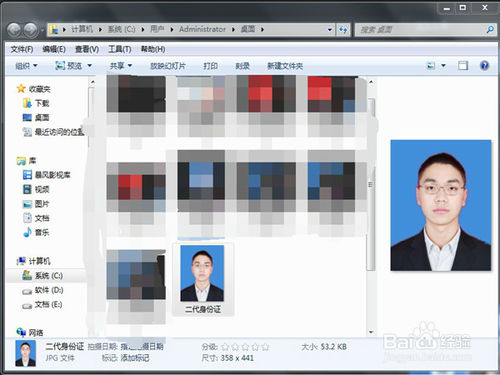Click the search magnifier icon
Image resolution: width=500 pixels, height=375 pixels.
point(490,30)
